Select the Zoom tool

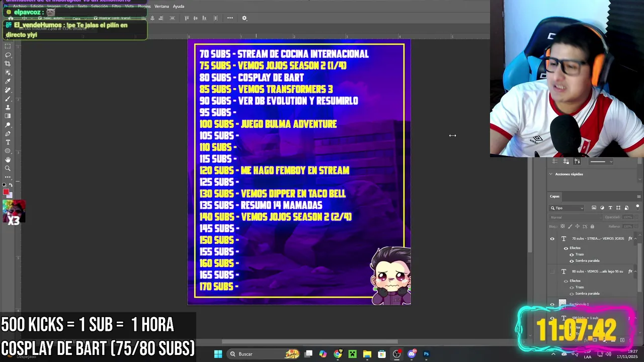(x=8, y=168)
